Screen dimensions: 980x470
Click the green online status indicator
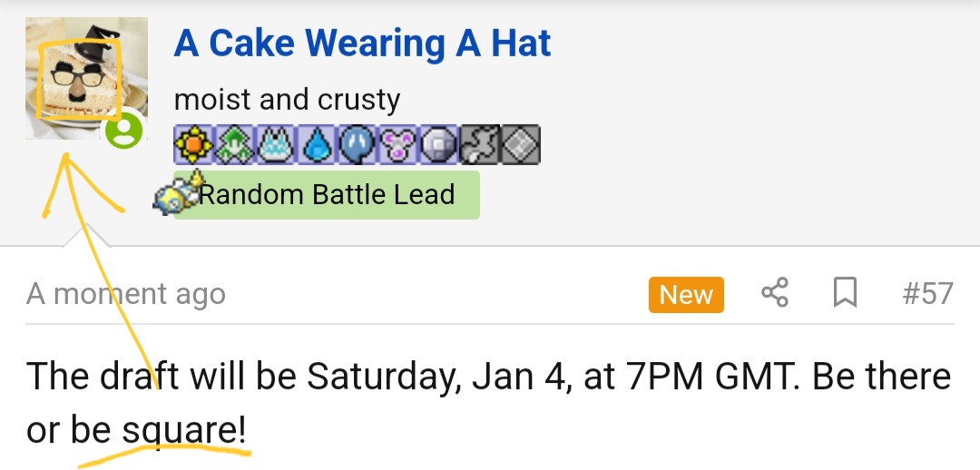point(123,132)
